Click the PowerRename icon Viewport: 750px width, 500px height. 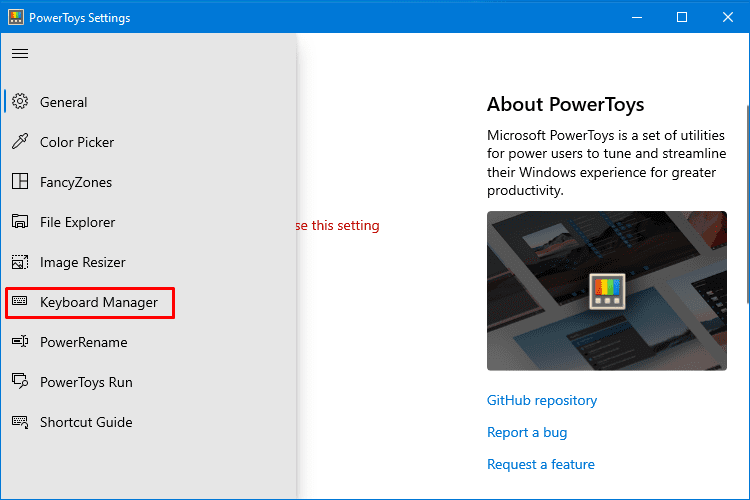[x=20, y=341]
